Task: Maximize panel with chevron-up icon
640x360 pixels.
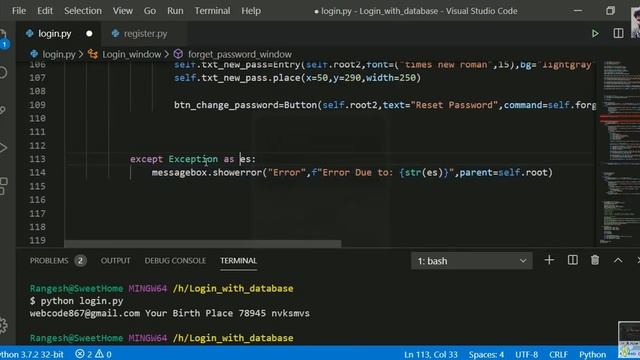Action: (x=618, y=260)
